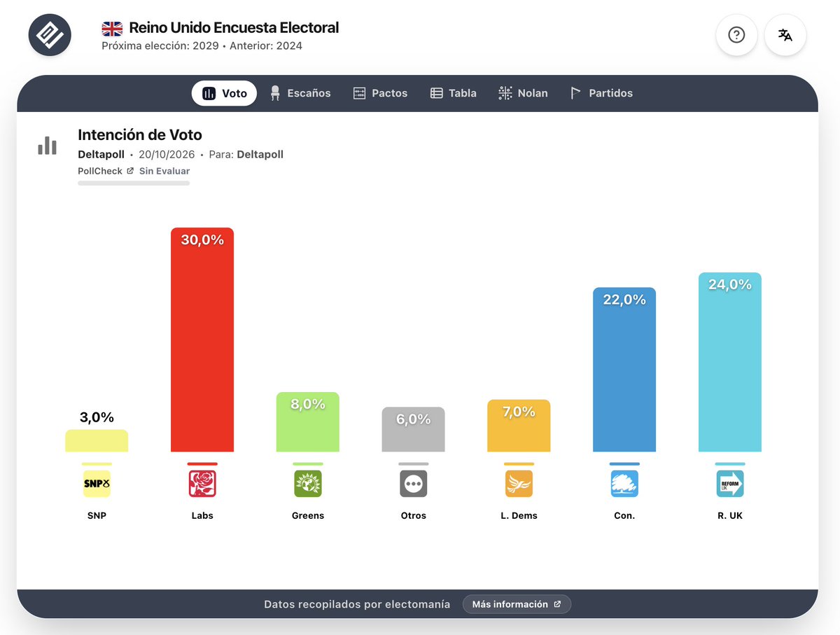840x635 pixels.
Task: Open the Pactos tab
Action: tap(380, 93)
